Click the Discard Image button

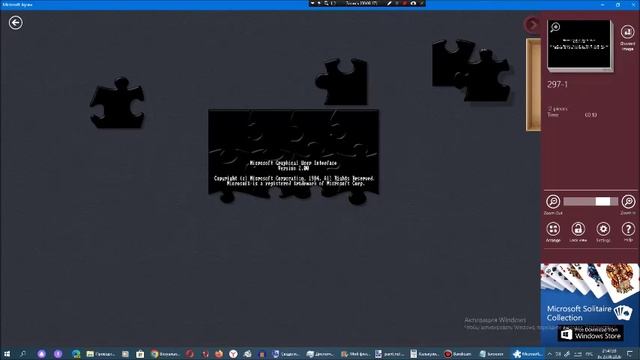pos(627,32)
